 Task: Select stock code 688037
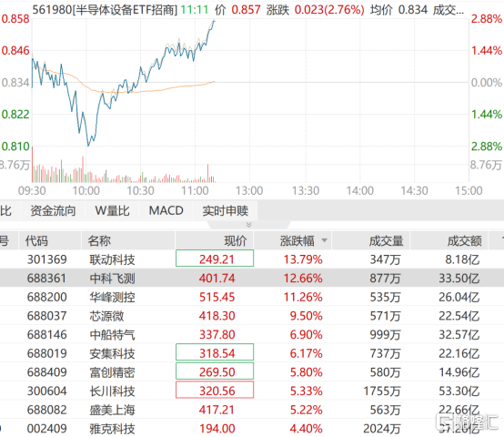coord(47,316)
